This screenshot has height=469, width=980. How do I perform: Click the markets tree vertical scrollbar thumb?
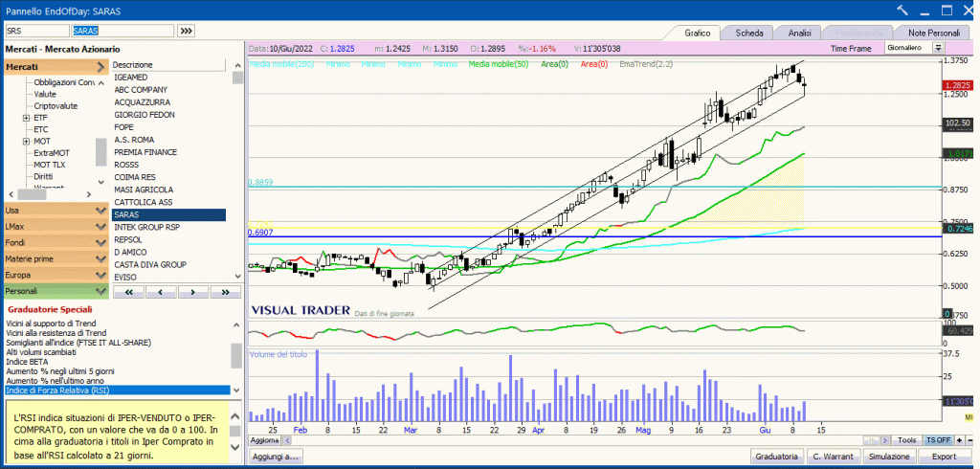click(100, 152)
